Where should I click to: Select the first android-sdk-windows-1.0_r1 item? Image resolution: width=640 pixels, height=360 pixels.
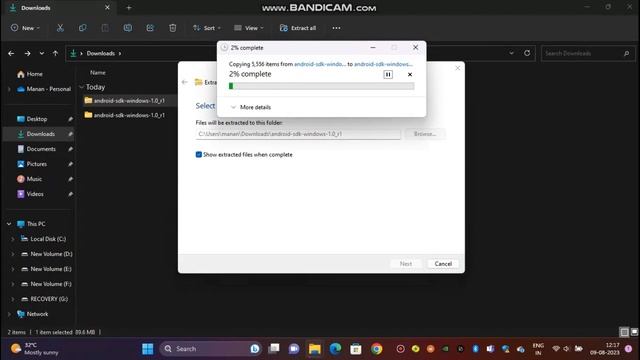[129, 100]
